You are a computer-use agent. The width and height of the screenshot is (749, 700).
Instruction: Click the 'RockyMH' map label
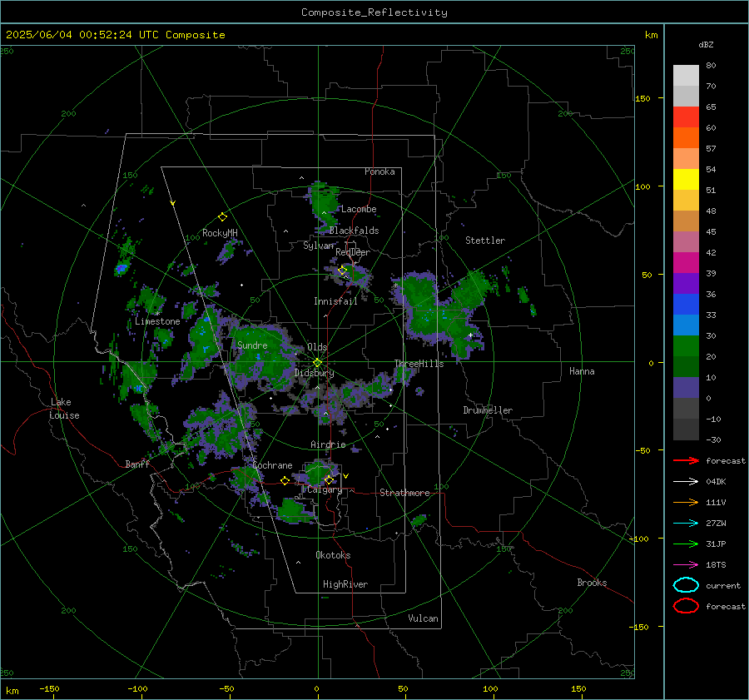coord(220,233)
